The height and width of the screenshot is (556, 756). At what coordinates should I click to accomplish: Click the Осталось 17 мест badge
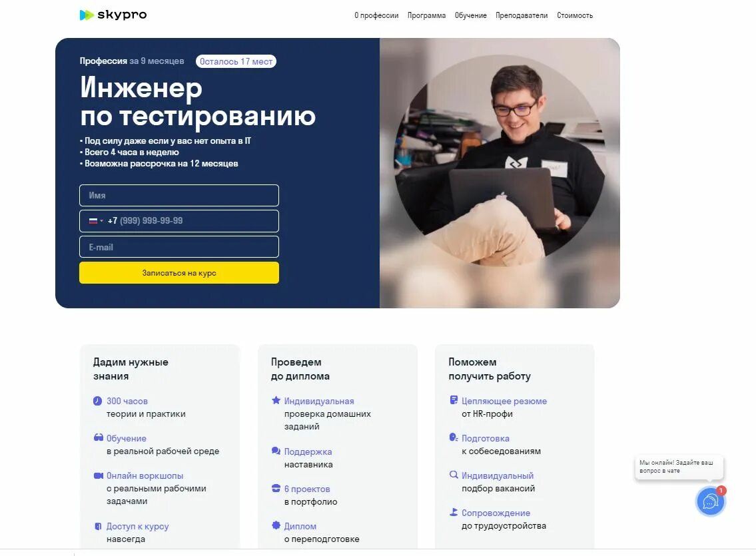tap(236, 61)
